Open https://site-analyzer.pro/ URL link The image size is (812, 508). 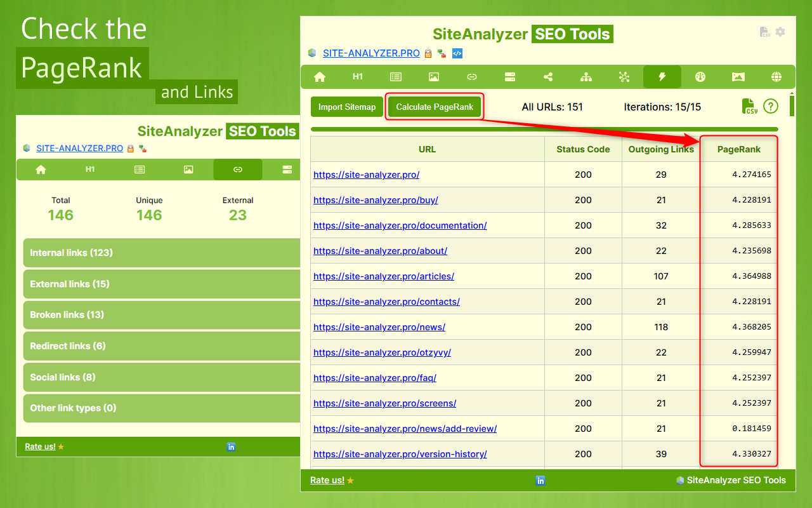tap(367, 175)
